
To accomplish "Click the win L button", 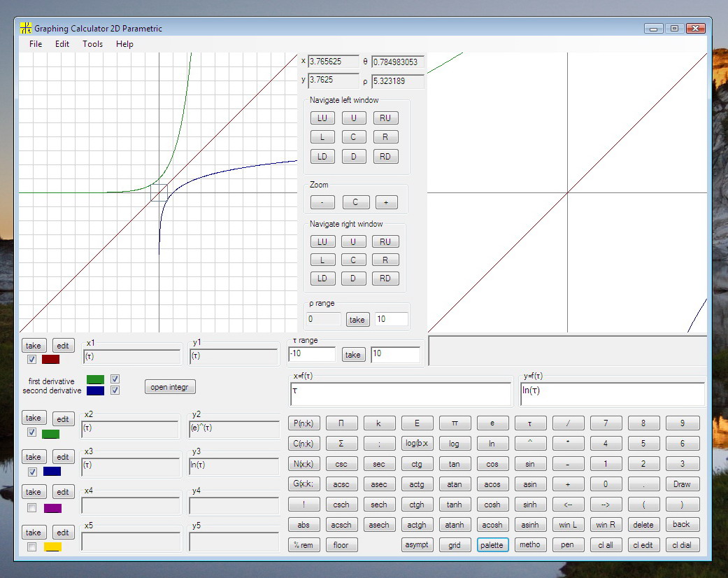I will (568, 525).
